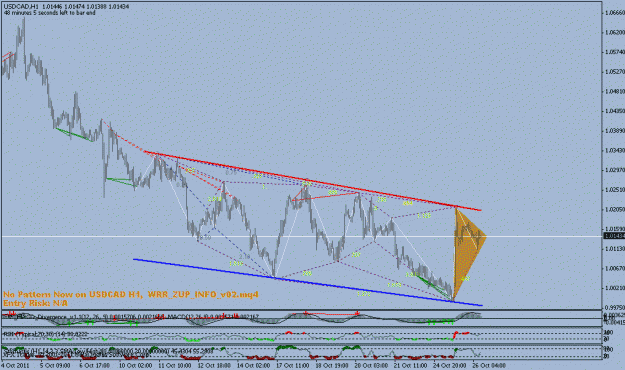The height and width of the screenshot is (370, 625).
Task: Click the 1.0620 price axis label
Action: coord(615,32)
